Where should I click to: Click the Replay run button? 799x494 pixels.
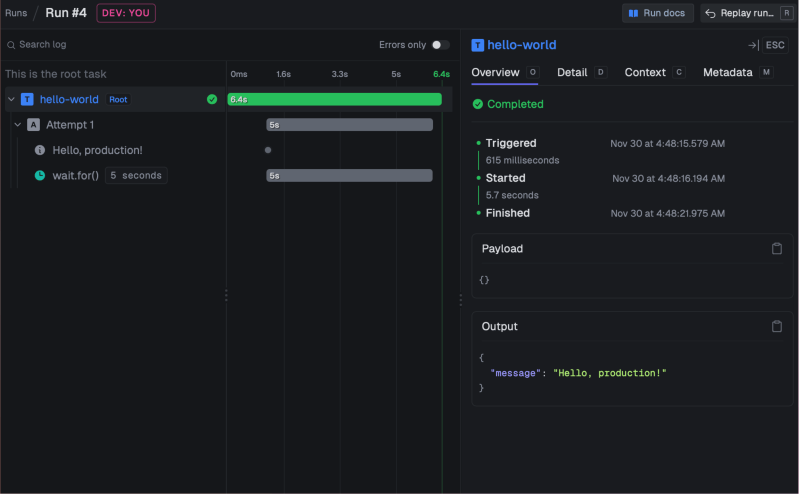747,13
